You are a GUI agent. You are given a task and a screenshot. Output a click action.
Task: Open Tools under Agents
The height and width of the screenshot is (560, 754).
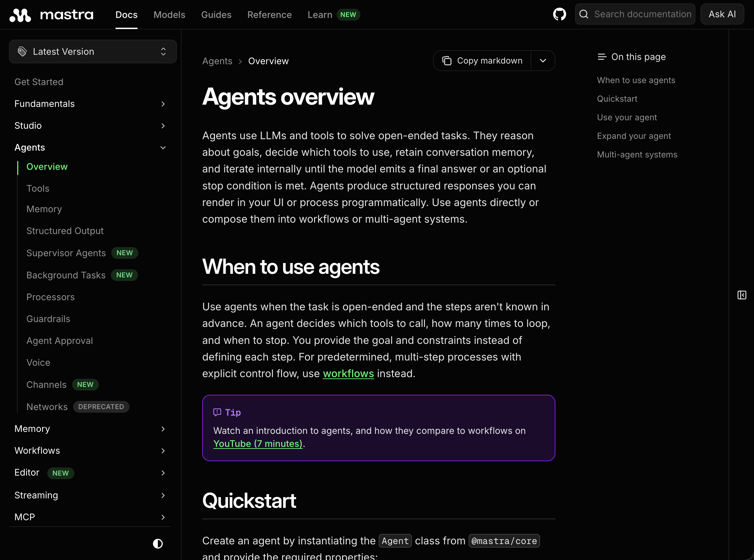38,188
